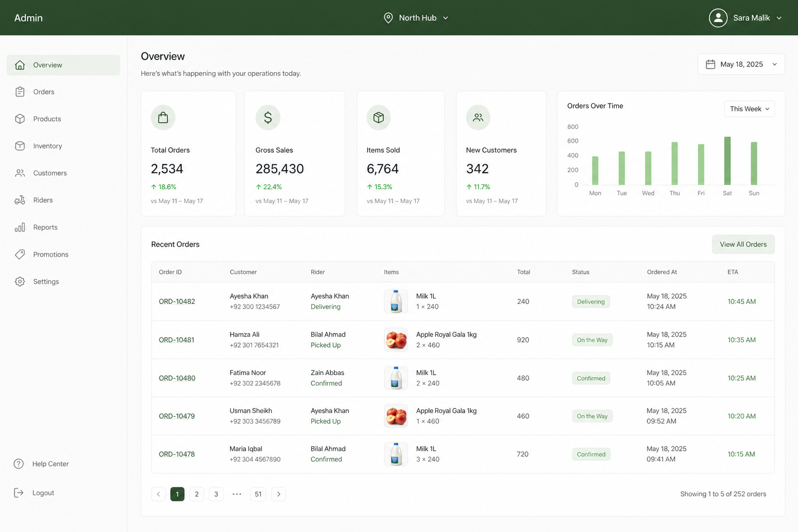The width and height of the screenshot is (798, 532).
Task: Click the Help Center question mark icon
Action: click(19, 464)
